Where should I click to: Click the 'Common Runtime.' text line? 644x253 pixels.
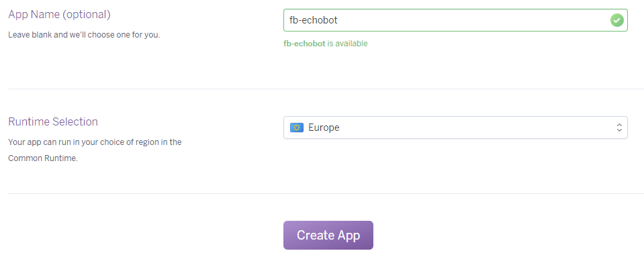tap(43, 158)
